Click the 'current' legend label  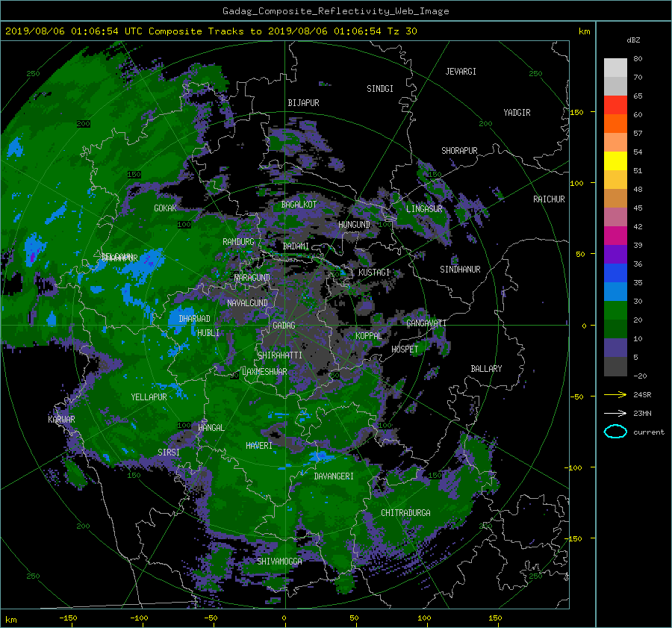[649, 432]
